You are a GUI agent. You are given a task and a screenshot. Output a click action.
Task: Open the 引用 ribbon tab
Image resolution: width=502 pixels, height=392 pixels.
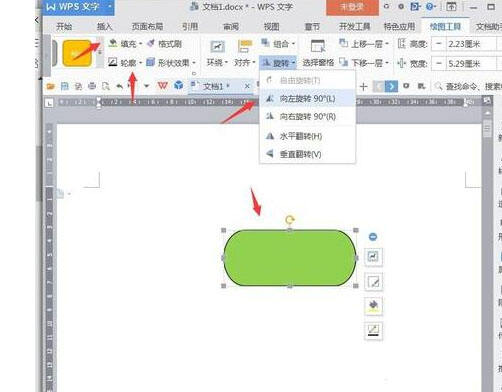pyautogui.click(x=190, y=27)
